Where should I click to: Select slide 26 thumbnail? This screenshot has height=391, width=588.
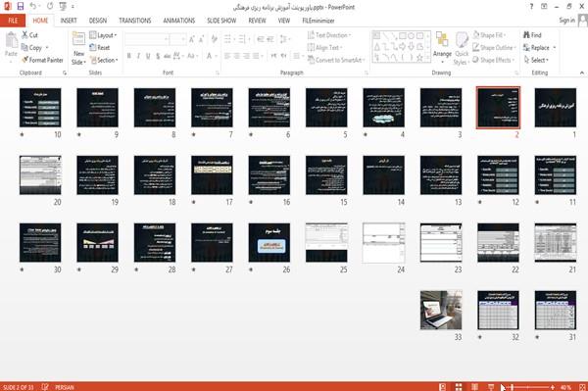(269, 243)
